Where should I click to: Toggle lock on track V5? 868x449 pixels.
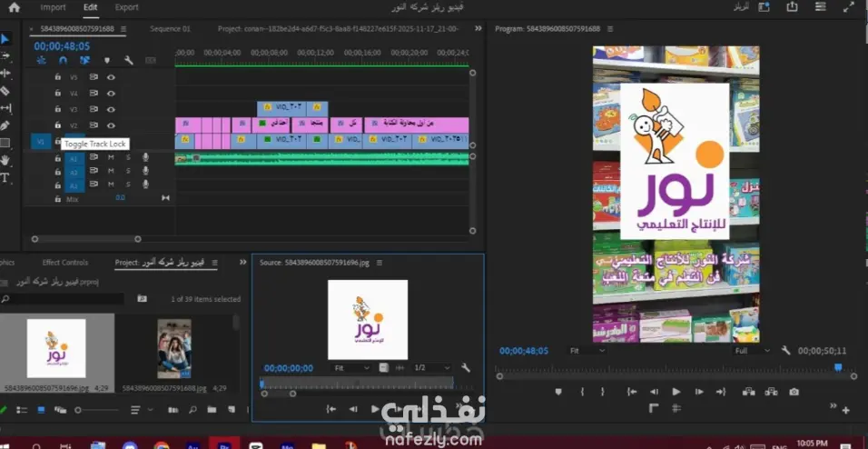coord(57,77)
